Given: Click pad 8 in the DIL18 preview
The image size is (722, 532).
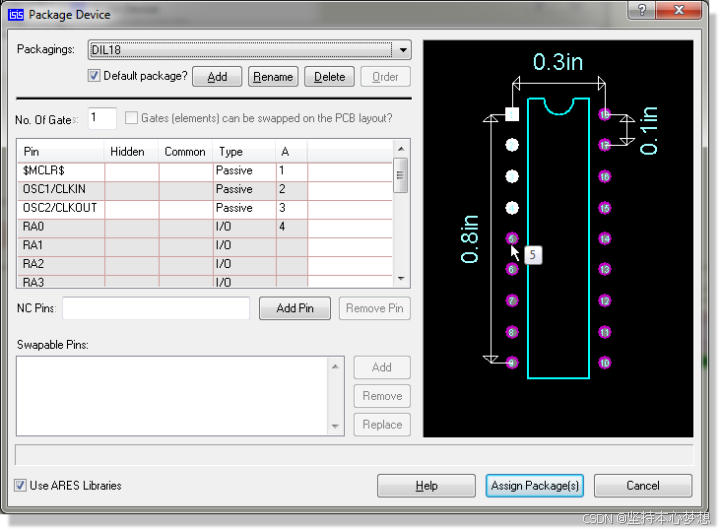Looking at the screenshot, I should [x=512, y=332].
